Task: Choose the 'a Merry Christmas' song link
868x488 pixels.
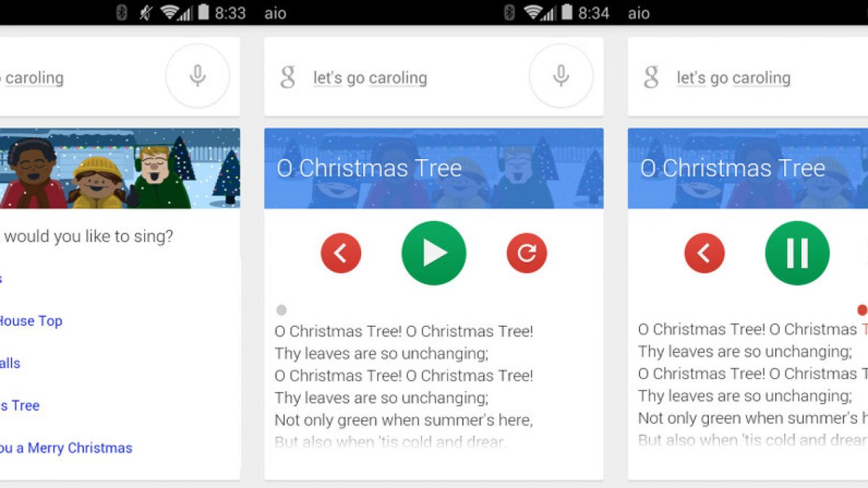Action: (x=66, y=448)
